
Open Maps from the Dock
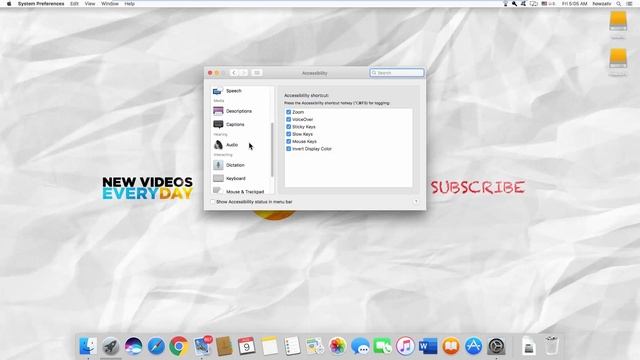[315, 346]
